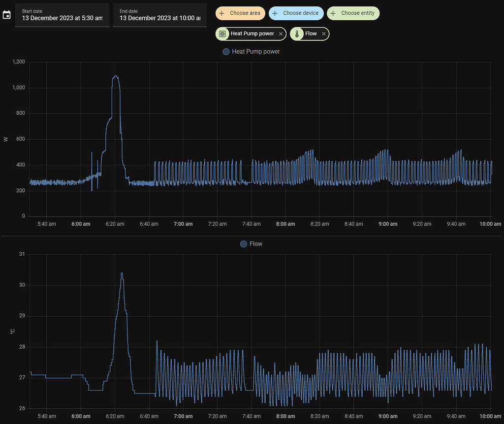Click the Choose area button
Screen dimensions: 504x424
tap(246, 13)
